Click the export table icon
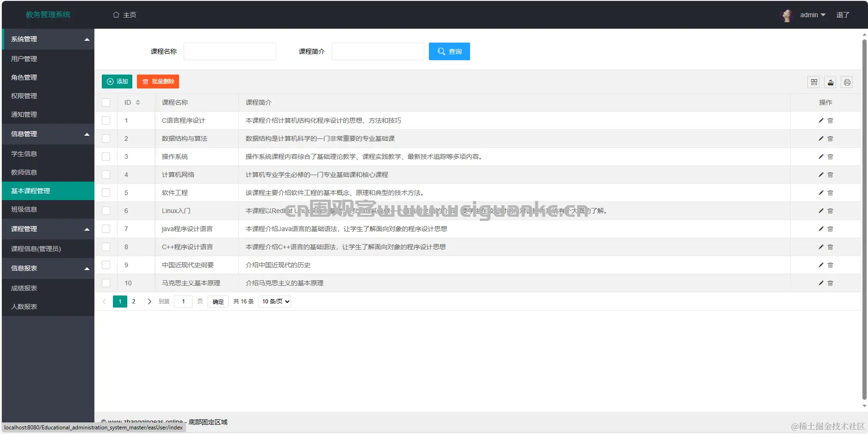Viewport: 868px width, 434px height. [x=831, y=82]
